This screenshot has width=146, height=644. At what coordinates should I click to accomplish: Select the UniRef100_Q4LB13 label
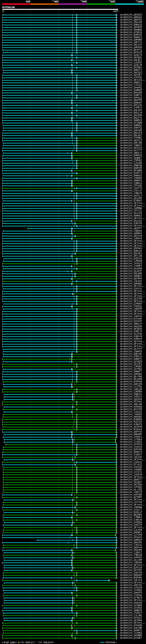click(131, 72)
